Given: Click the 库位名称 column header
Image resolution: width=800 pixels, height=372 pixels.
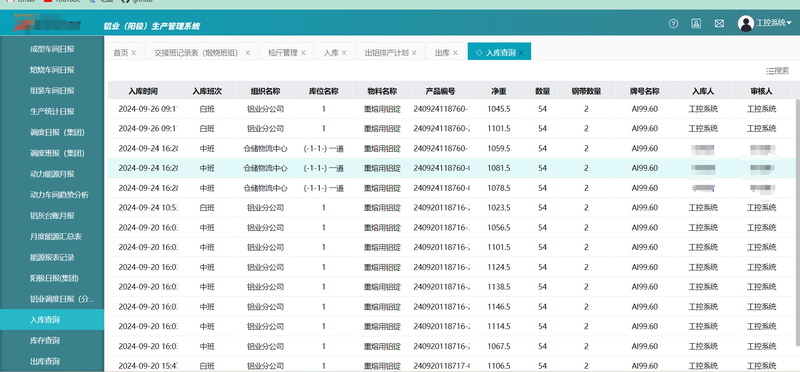Looking at the screenshot, I should [323, 91].
